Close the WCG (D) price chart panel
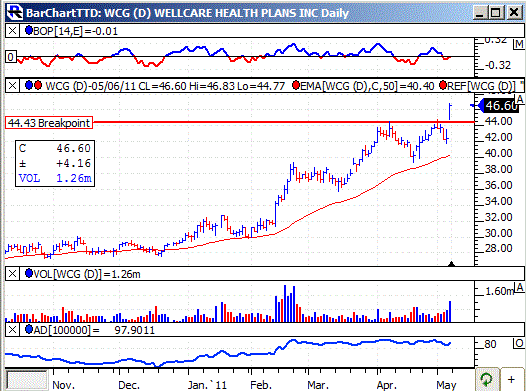This screenshot has height=391, width=526. click(12, 86)
